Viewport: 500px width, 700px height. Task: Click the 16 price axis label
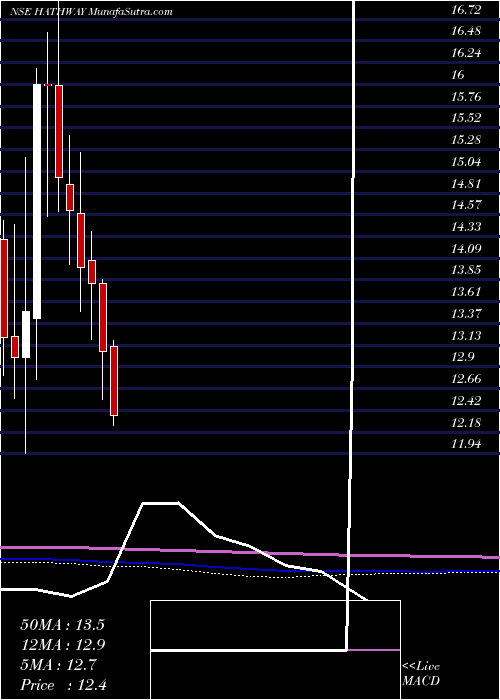[x=458, y=75]
